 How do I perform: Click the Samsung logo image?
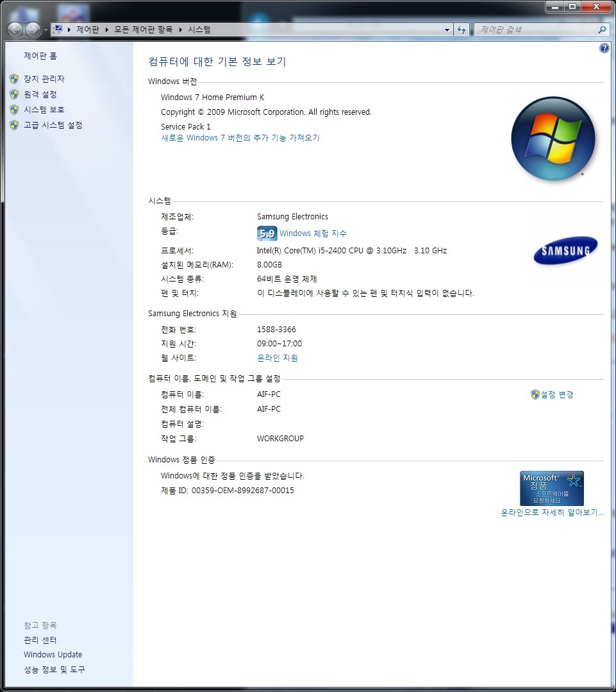565,250
